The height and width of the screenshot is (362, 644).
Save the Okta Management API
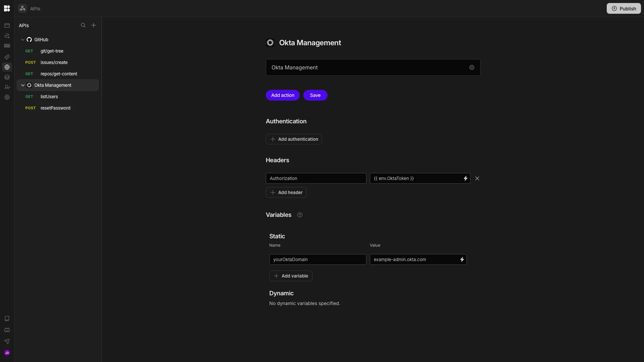[x=315, y=95]
